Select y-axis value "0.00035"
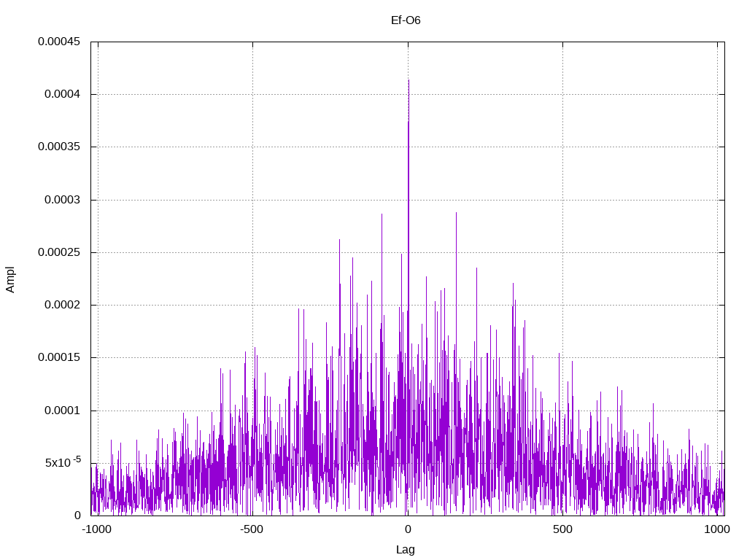The image size is (747, 560). pos(59,147)
